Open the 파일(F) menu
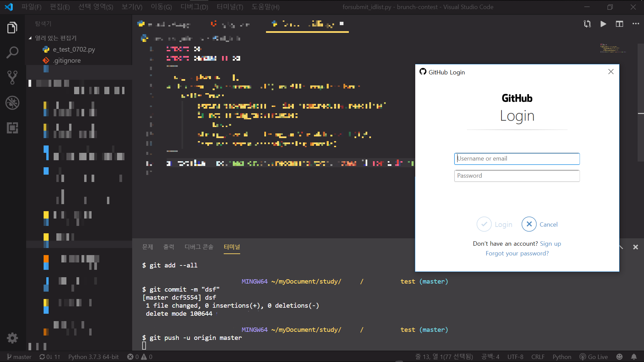The image size is (644, 362). 31,7
